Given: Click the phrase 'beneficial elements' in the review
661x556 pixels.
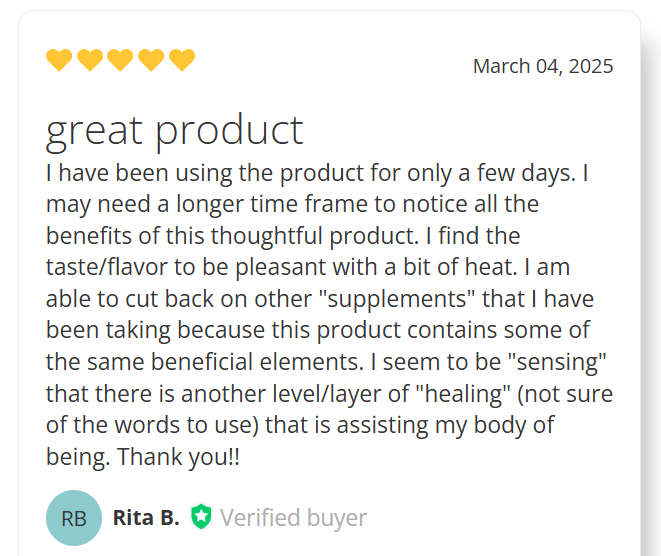Looking at the screenshot, I should click(x=257, y=362).
